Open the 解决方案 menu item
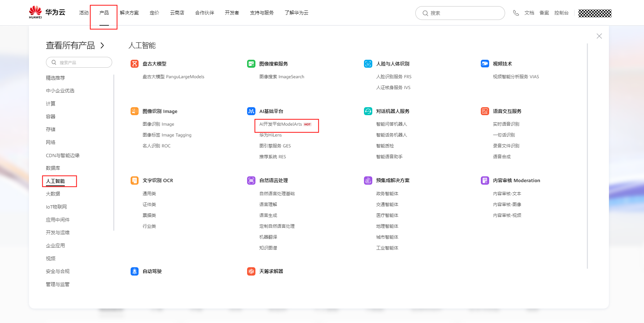This screenshot has width=644, height=323. click(x=129, y=13)
